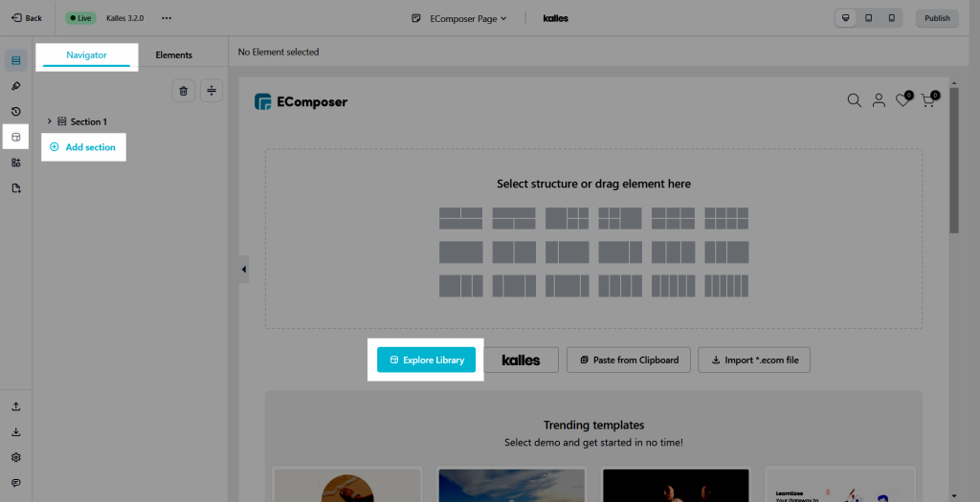Click the Publish button
The height and width of the screenshot is (502, 980).
click(938, 18)
